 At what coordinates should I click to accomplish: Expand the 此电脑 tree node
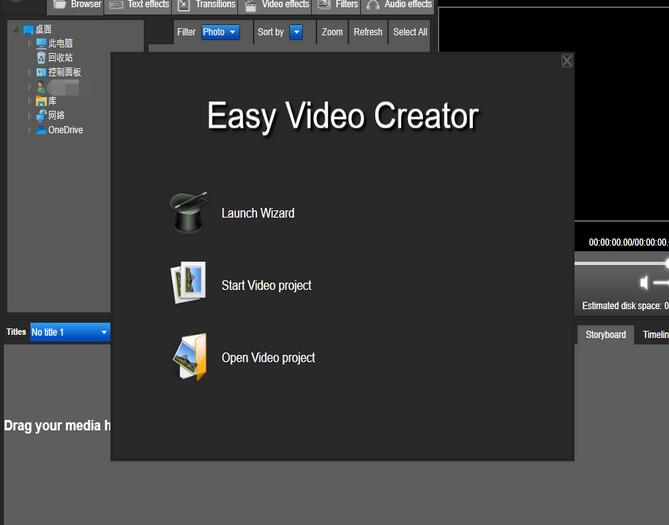(29, 43)
